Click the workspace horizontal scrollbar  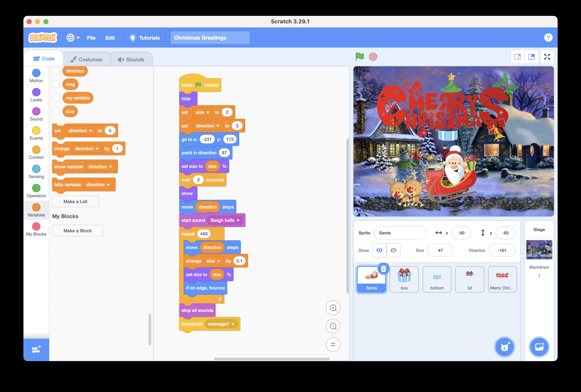click(272, 359)
